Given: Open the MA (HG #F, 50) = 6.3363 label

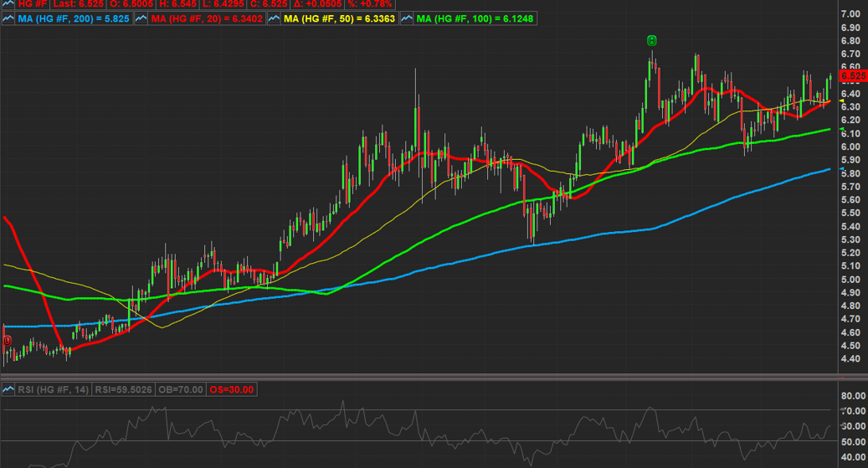Looking at the screenshot, I should (339, 18).
